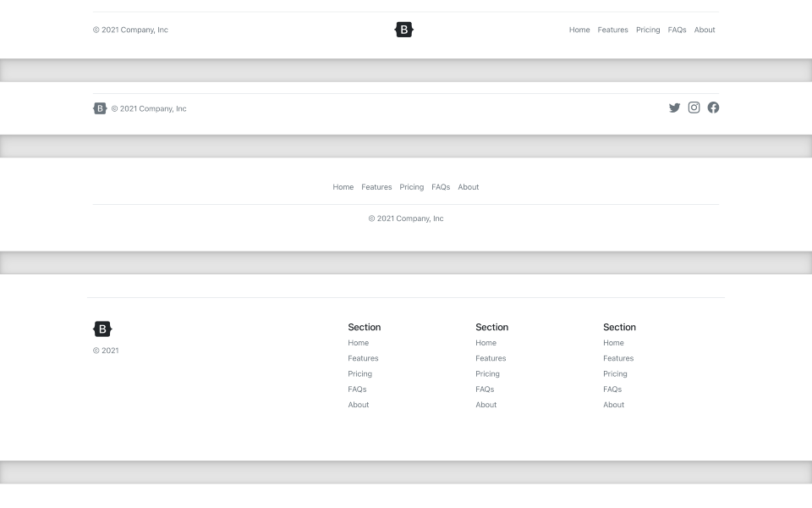This screenshot has width=812, height=508.
Task: Click the Bootstrap logo beside second copyright notice
Action: coord(100,108)
